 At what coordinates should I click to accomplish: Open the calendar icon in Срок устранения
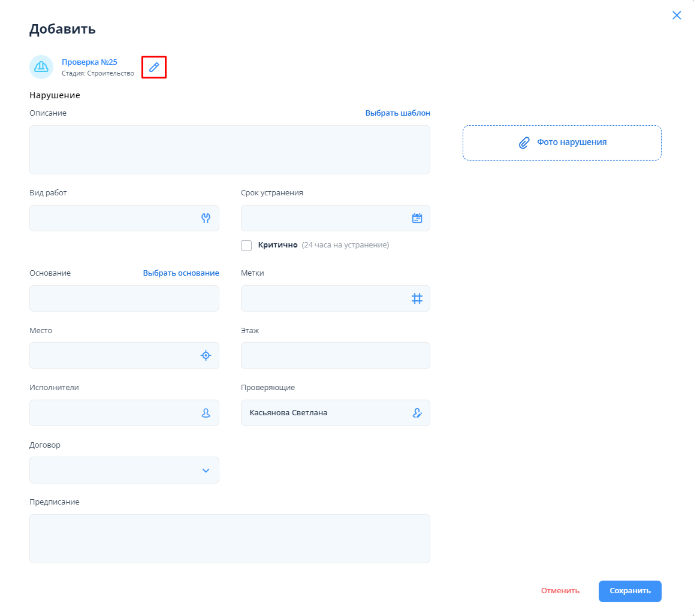pyautogui.click(x=417, y=218)
